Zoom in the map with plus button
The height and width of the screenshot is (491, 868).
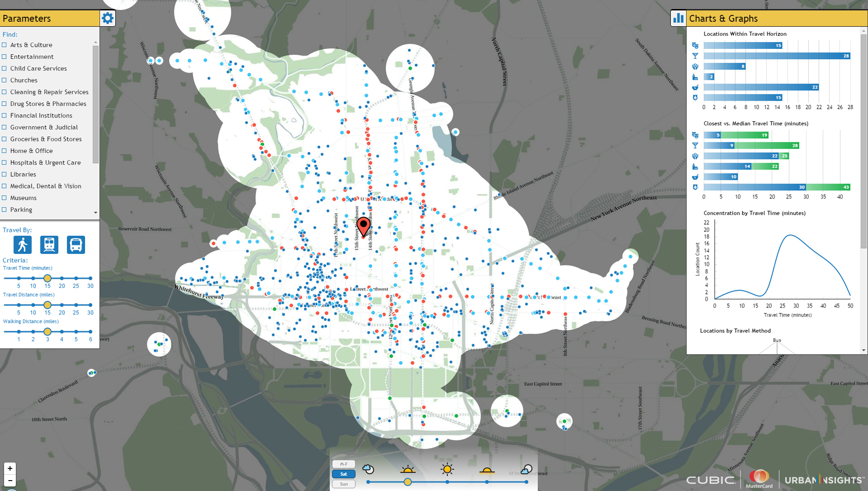click(x=10, y=468)
